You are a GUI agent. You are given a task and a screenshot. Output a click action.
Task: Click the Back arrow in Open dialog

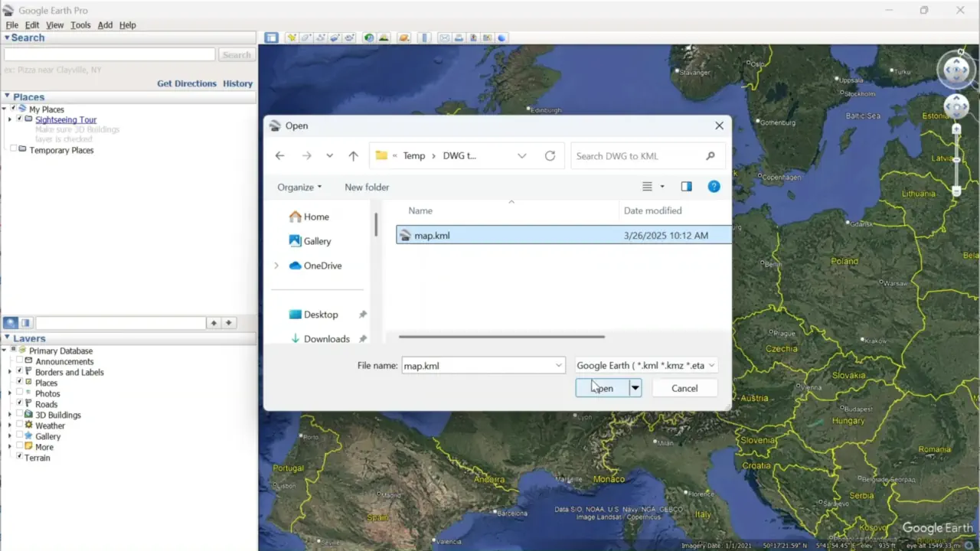[x=279, y=155]
